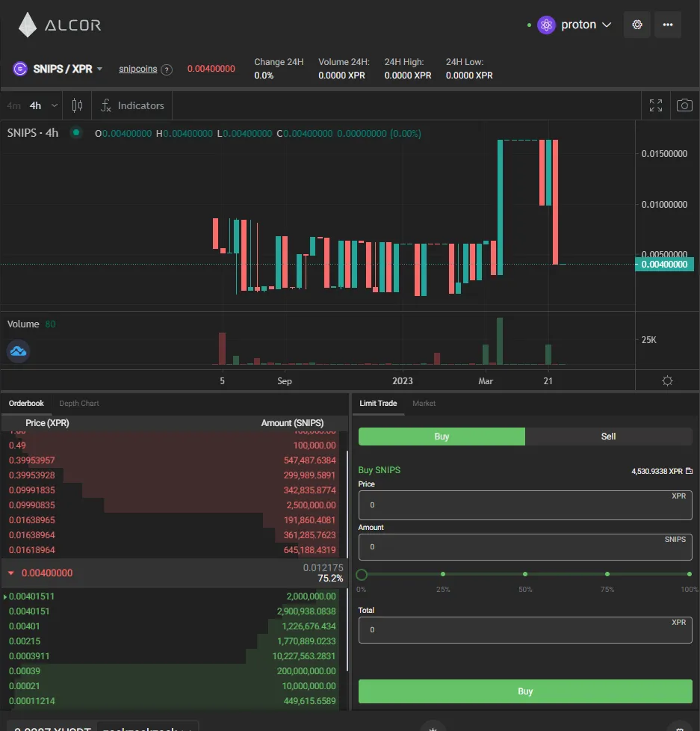Open the snipcoins contract link

coord(138,69)
